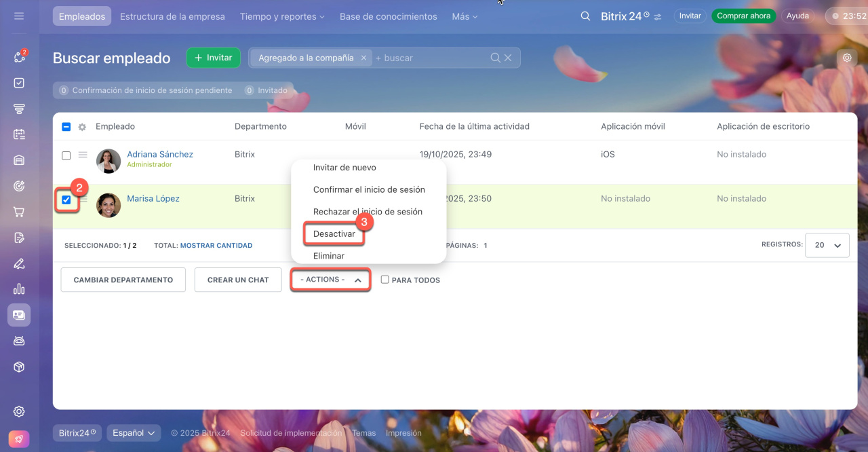Click Adriana Sánchez's avatar thumbnail
The image size is (868, 452).
click(108, 161)
